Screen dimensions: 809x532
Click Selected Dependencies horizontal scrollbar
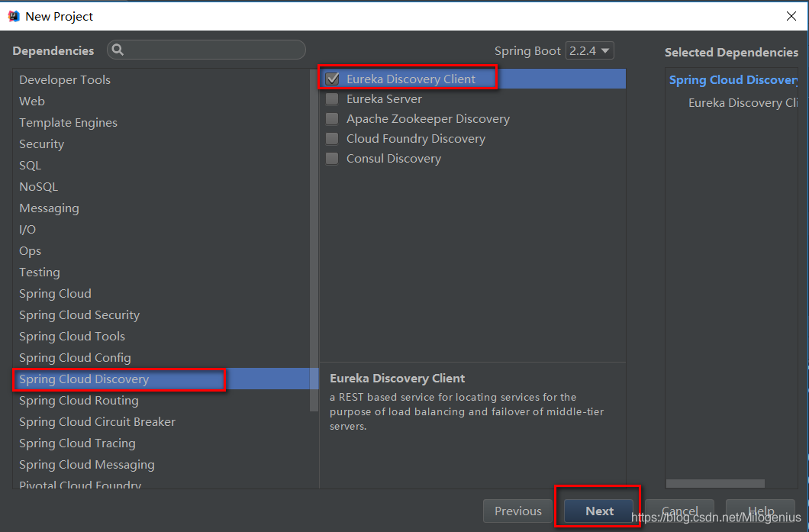pos(715,483)
